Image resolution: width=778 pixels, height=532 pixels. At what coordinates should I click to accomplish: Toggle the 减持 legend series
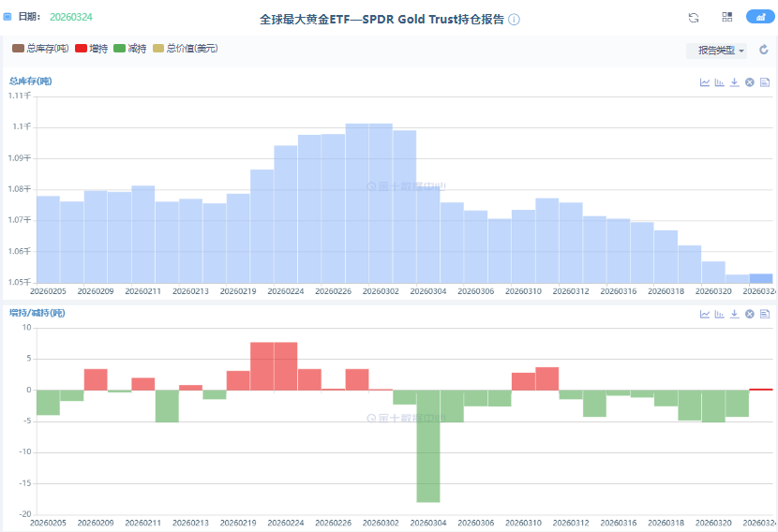(x=129, y=48)
